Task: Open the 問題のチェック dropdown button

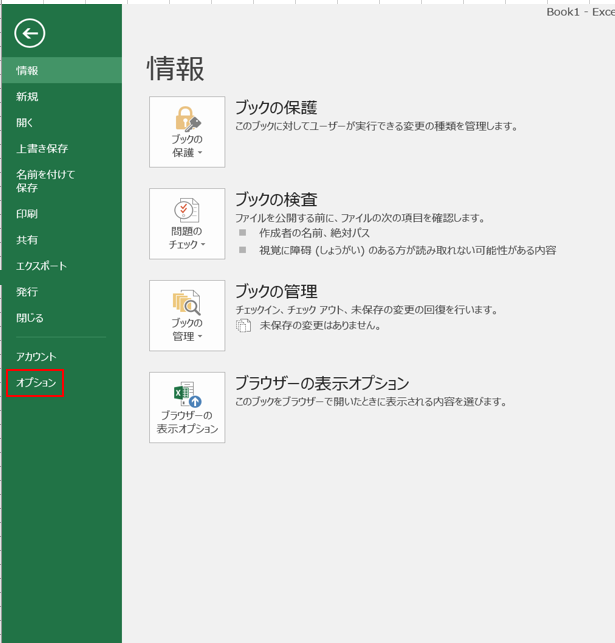Action: 187,223
